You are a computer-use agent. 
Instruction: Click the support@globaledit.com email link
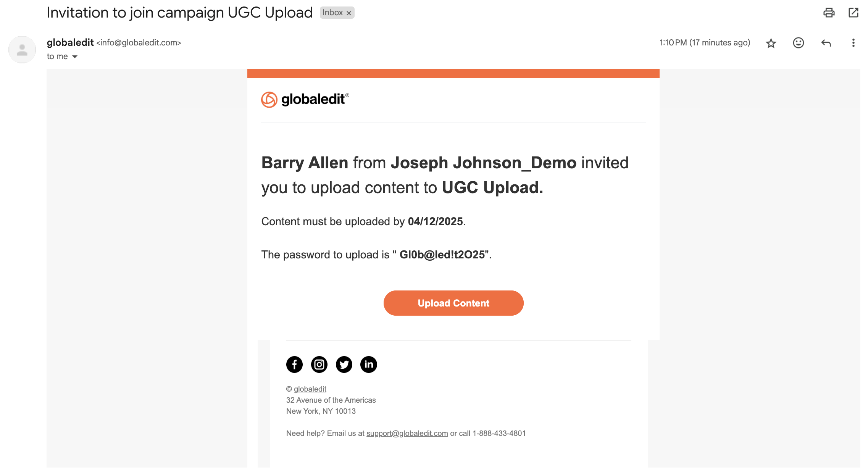pyautogui.click(x=407, y=433)
